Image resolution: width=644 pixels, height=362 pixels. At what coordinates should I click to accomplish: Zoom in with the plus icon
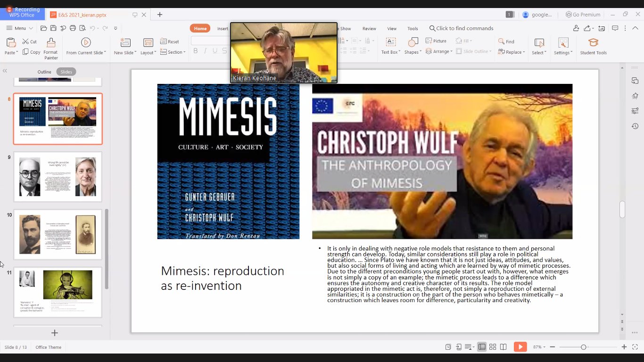tap(624, 347)
